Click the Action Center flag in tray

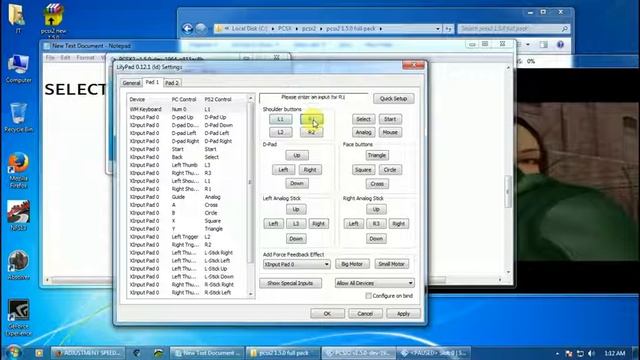569,353
